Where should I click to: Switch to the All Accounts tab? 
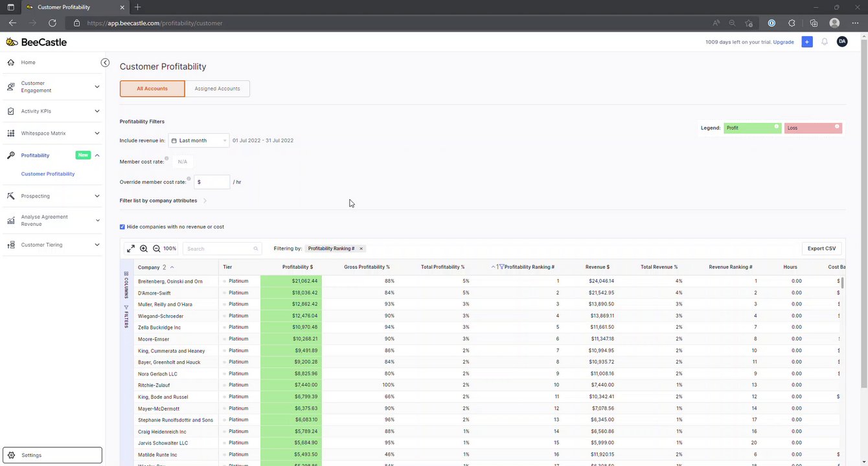pos(152,89)
